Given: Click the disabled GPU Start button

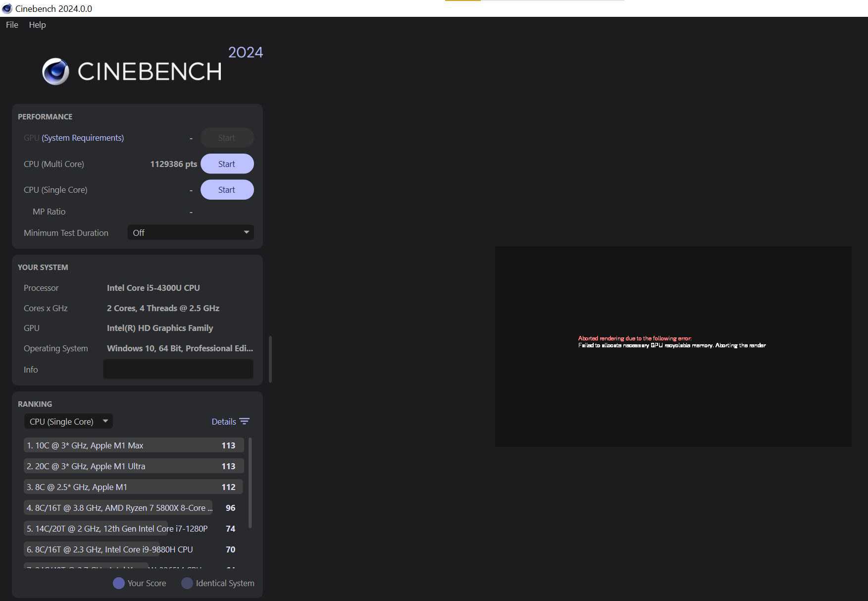Looking at the screenshot, I should pos(227,137).
